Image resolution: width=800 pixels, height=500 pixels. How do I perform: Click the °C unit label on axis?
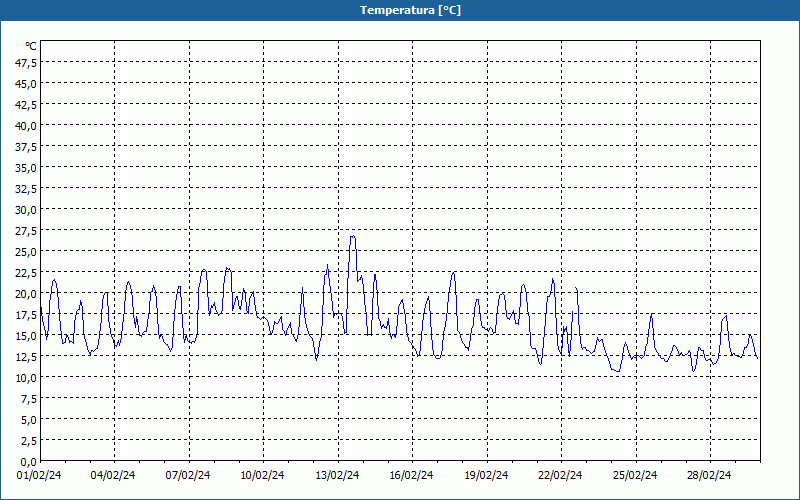pos(31,46)
